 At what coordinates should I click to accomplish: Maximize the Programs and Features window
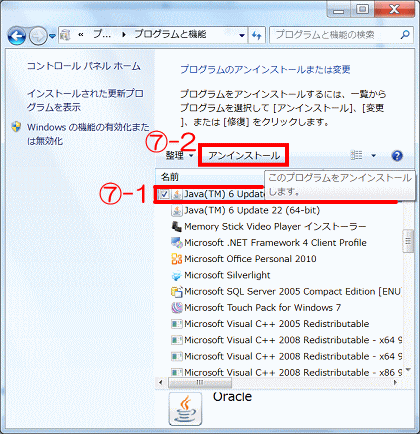tap(362, 9)
